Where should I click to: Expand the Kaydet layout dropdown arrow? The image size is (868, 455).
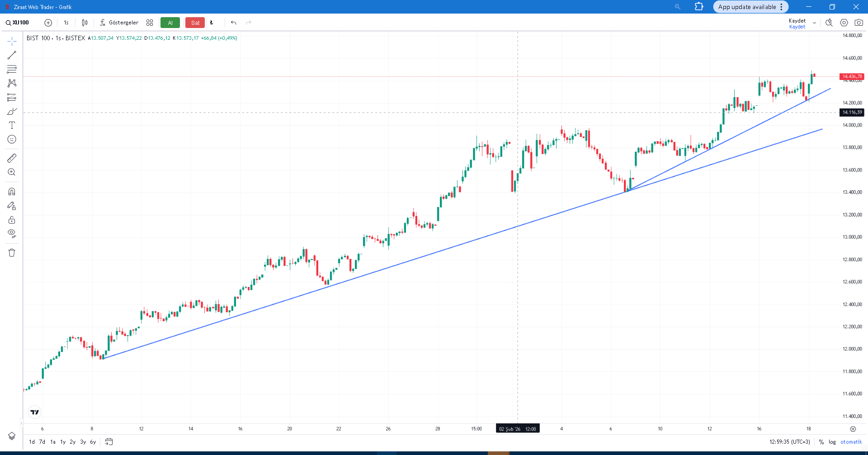pos(814,23)
